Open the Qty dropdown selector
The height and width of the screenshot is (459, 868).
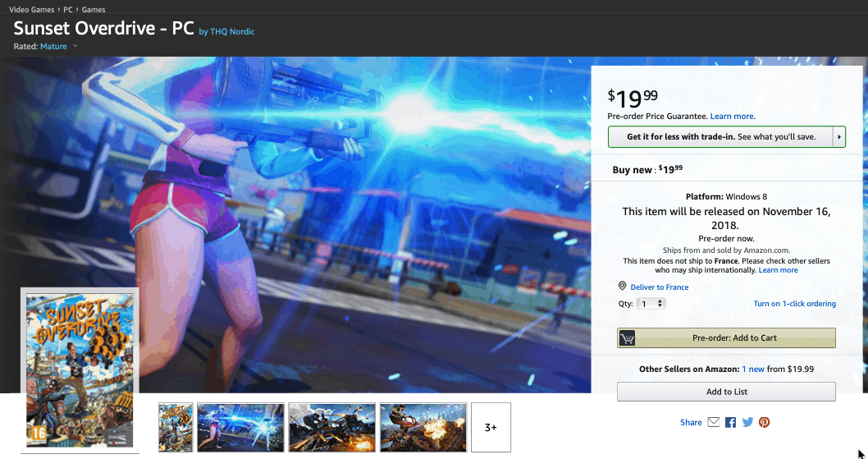[x=651, y=304]
